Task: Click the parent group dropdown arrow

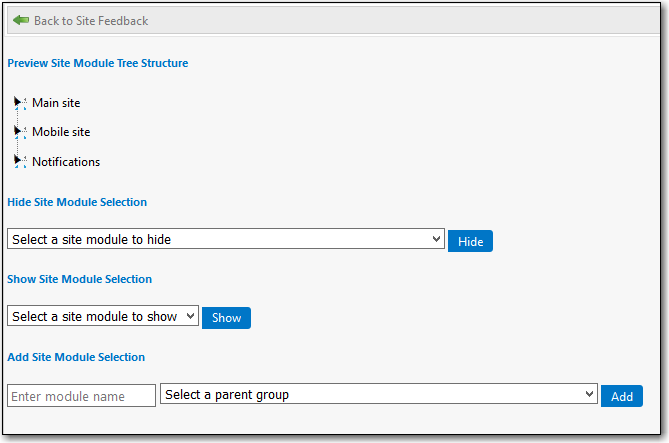Action: pos(589,395)
